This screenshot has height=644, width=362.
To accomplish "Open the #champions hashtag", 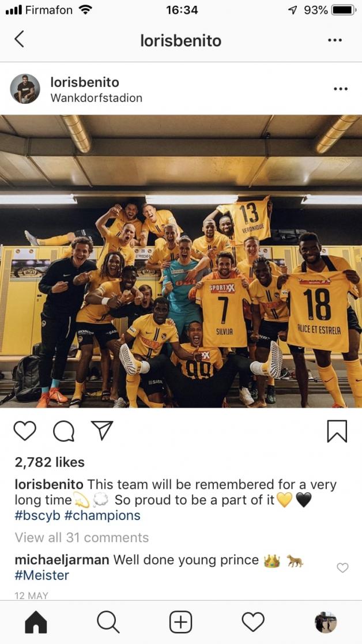I will 102,516.
